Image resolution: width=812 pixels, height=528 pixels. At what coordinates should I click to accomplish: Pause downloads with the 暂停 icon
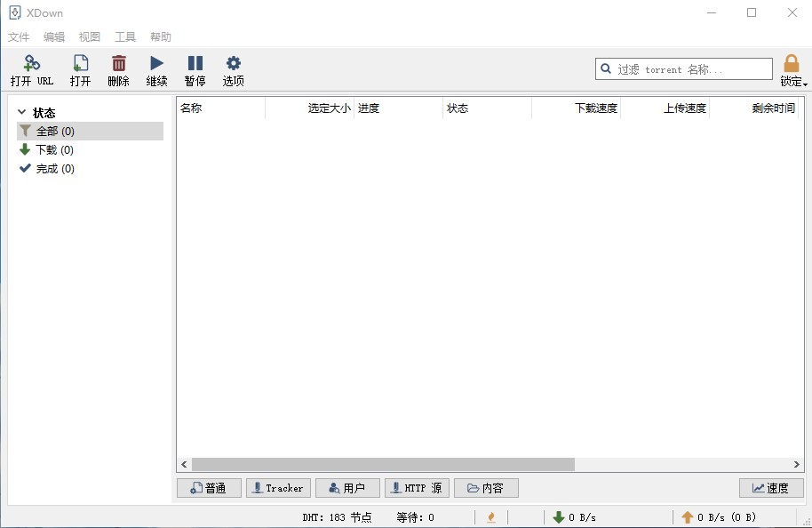tap(195, 63)
